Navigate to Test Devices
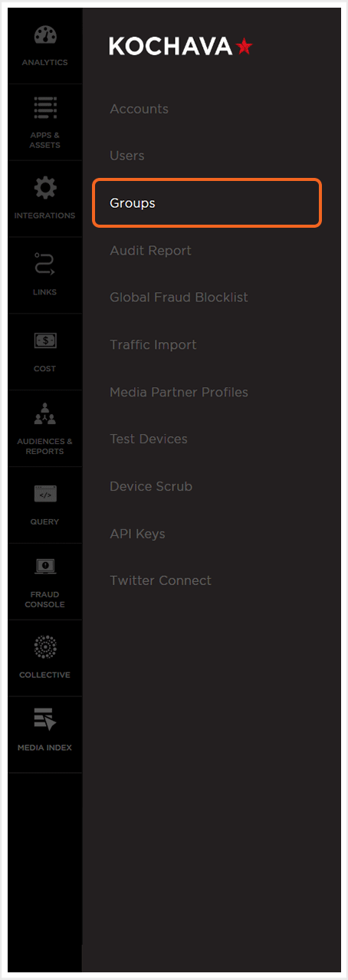Viewport: 348px width, 980px height. 148,439
